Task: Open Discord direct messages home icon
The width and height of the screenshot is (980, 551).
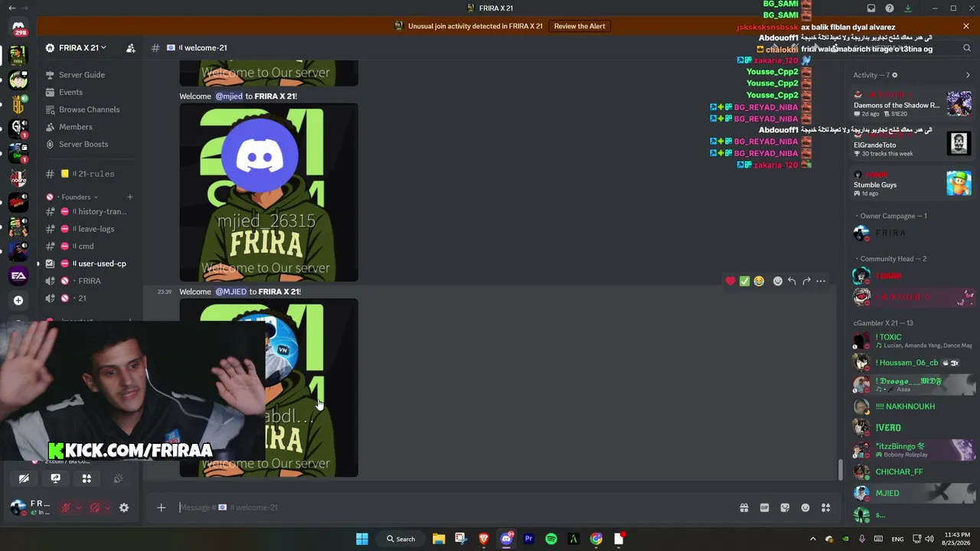Action: click(x=18, y=28)
